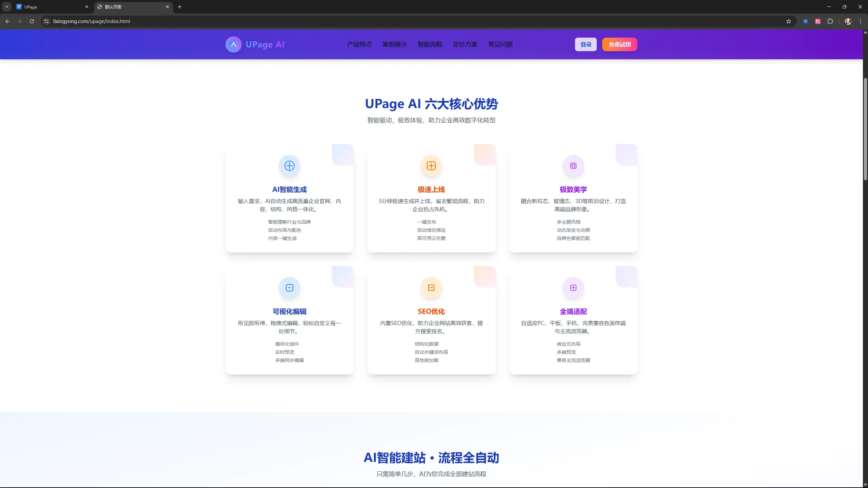This screenshot has width=868, height=488.
Task: Start with the 免费试用 button
Action: pos(619,44)
